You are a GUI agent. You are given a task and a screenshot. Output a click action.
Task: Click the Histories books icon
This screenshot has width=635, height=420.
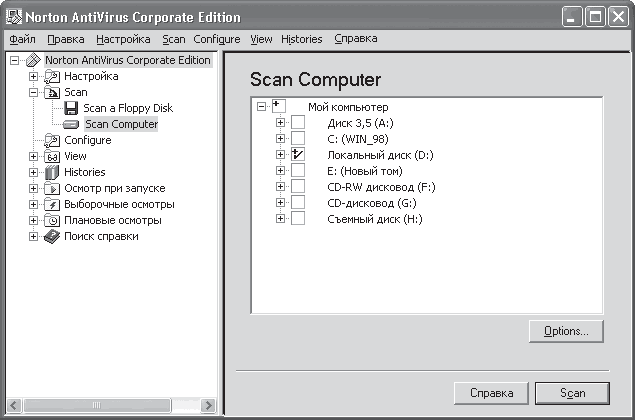52,172
